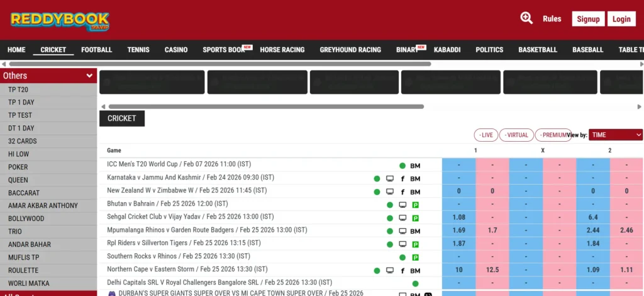This screenshot has width=644, height=296.
Task: Select blue back odds 6.4 in Sehgal row
Action: coord(592,217)
